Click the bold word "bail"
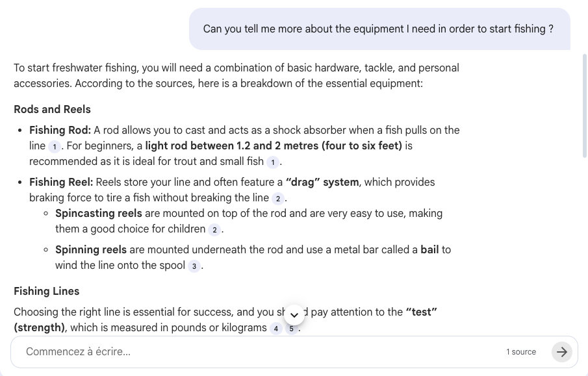This screenshot has width=588, height=376. [x=429, y=249]
